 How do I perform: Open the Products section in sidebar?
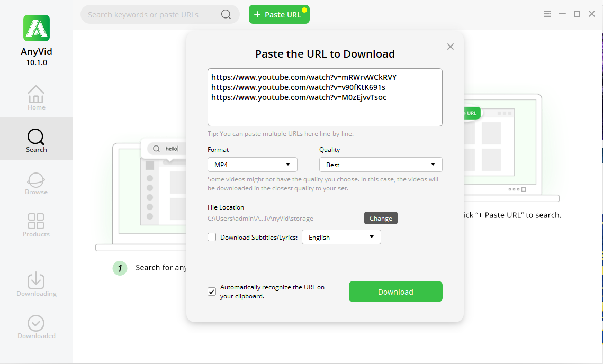[x=36, y=225]
